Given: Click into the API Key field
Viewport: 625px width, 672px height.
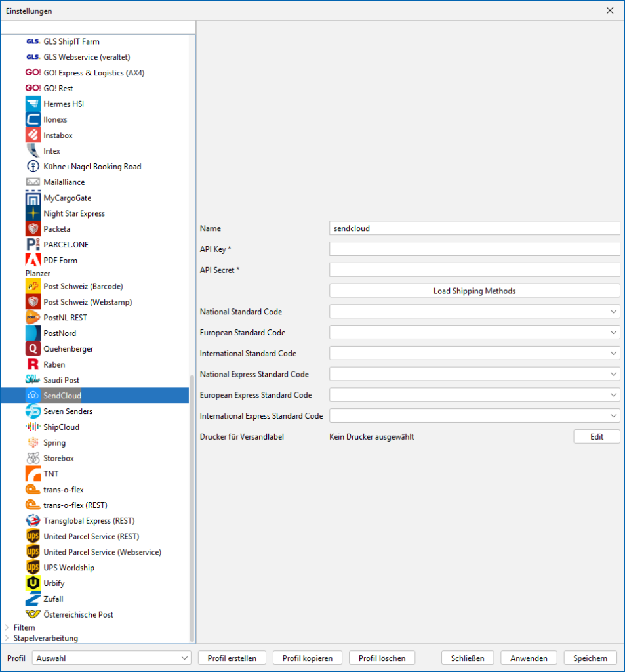Looking at the screenshot, I should pos(474,249).
